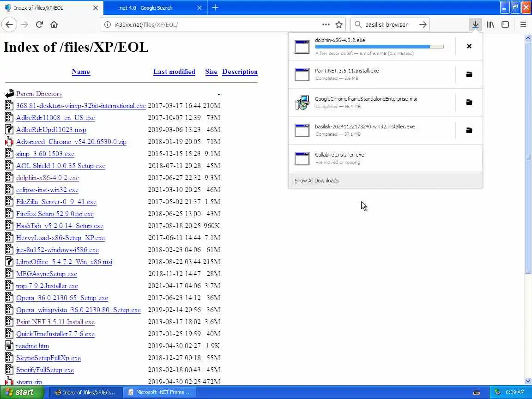This screenshot has width=532, height=399.
Task: Open containing folder for Paint.NET.3.5.11.Install.exe
Action: tap(469, 74)
